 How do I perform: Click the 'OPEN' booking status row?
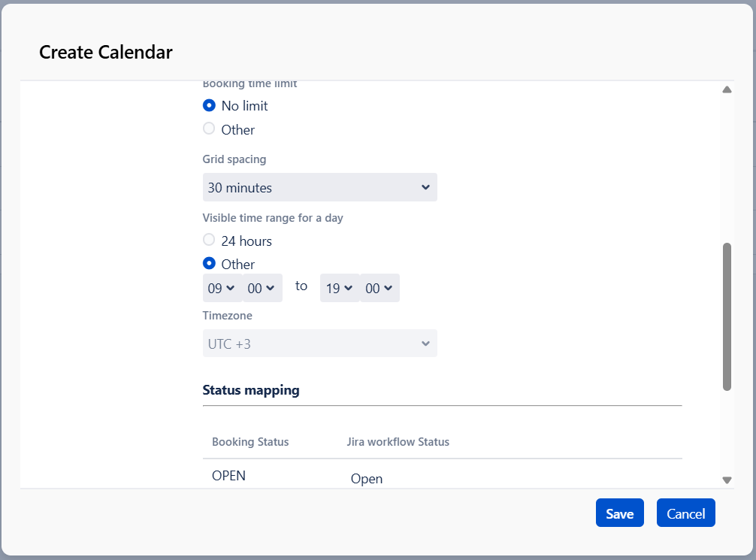(228, 476)
